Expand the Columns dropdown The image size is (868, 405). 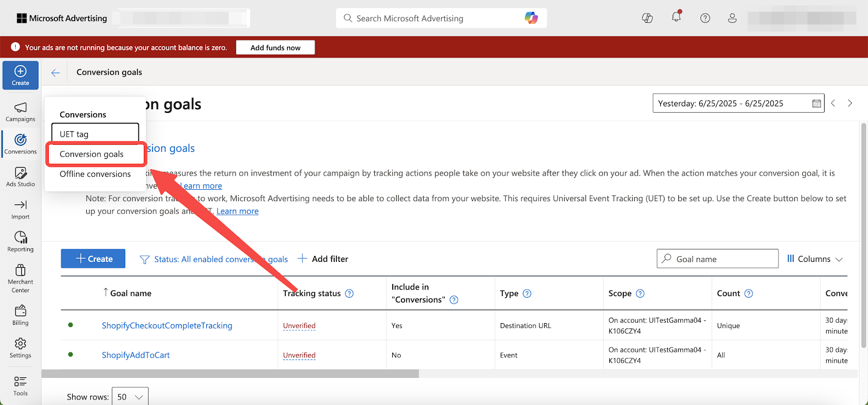pyautogui.click(x=815, y=259)
